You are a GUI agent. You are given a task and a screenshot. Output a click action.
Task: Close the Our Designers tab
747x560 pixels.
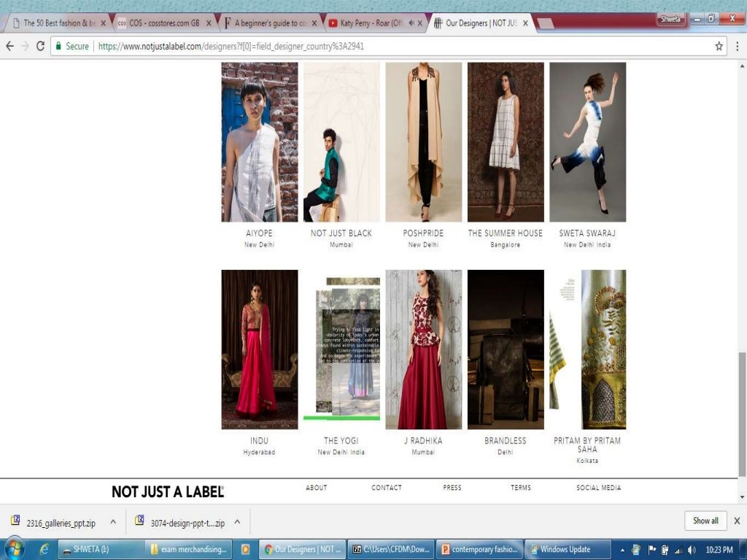coord(525,23)
